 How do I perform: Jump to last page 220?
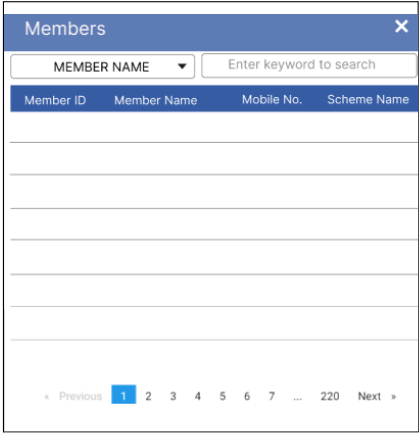click(x=330, y=396)
